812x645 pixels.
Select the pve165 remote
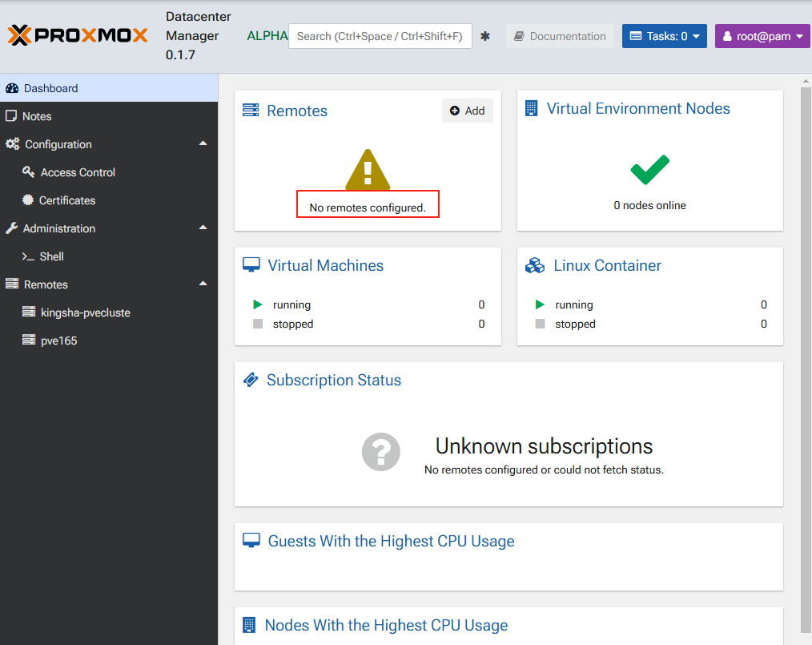[109, 341]
